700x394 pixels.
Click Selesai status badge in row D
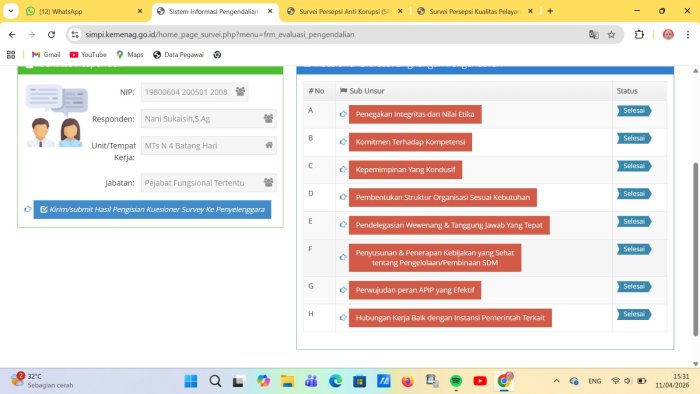pyautogui.click(x=634, y=194)
